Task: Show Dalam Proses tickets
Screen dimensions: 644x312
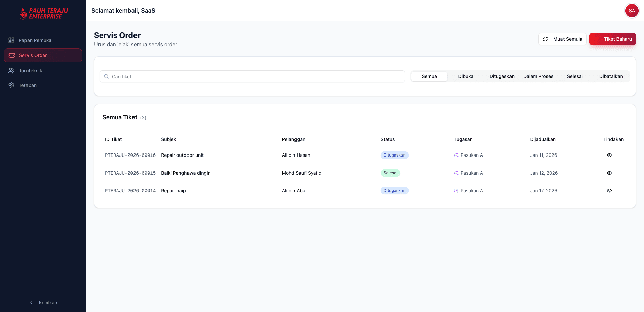Action: point(538,76)
